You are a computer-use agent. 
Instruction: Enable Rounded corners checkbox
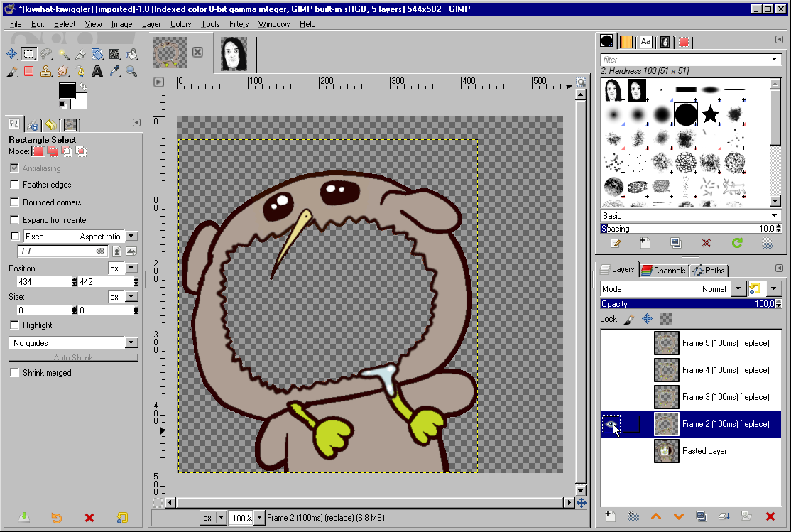15,202
